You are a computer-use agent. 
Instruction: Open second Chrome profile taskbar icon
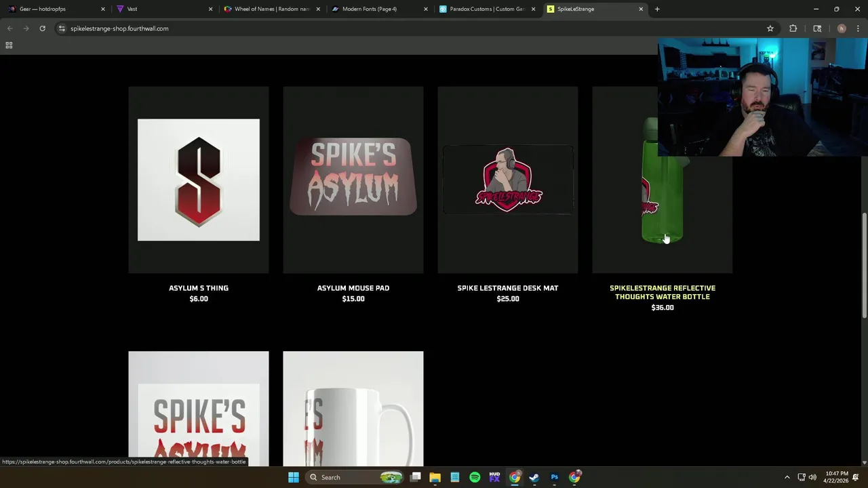574,477
